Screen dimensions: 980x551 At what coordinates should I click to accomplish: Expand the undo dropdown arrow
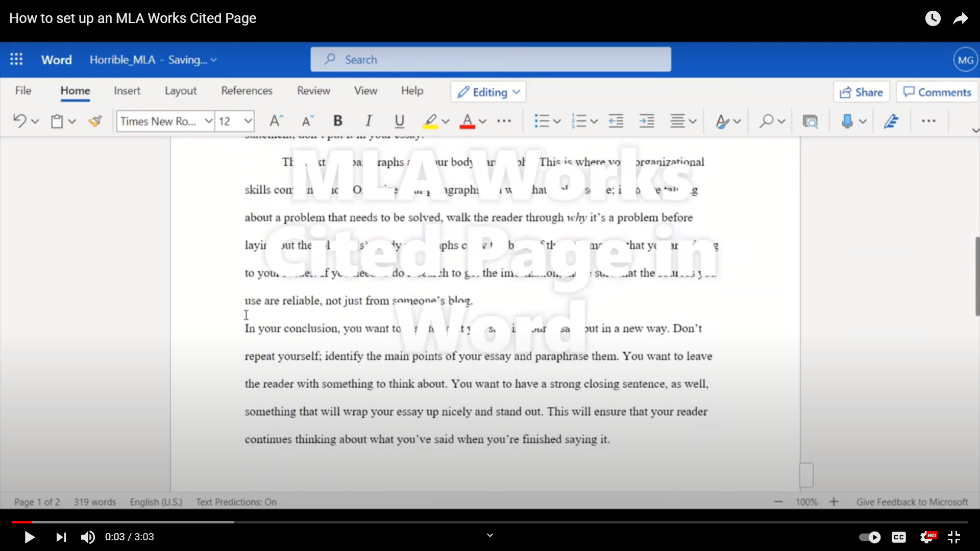coord(35,121)
